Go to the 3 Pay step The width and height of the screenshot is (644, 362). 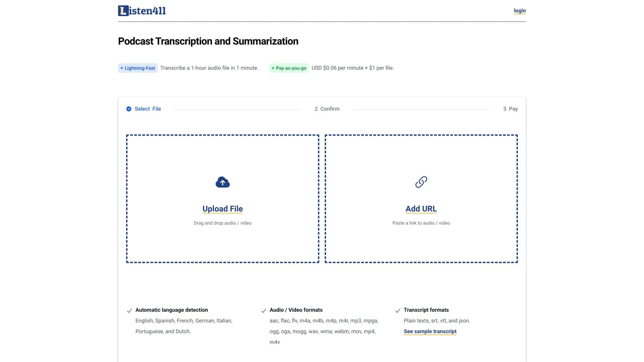510,109
